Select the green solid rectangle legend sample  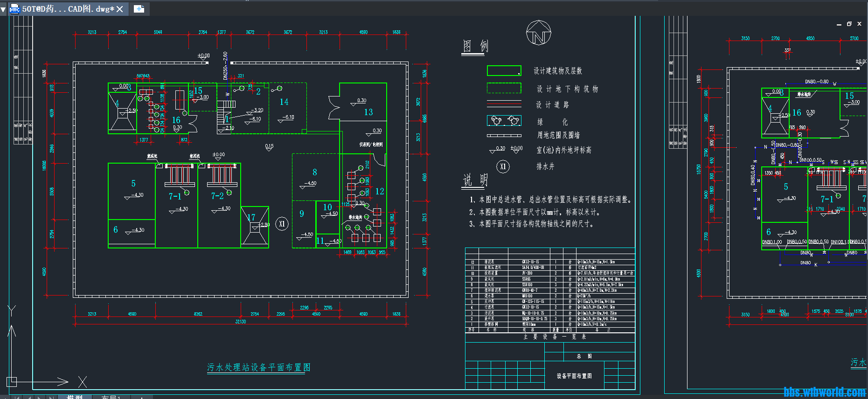point(504,71)
